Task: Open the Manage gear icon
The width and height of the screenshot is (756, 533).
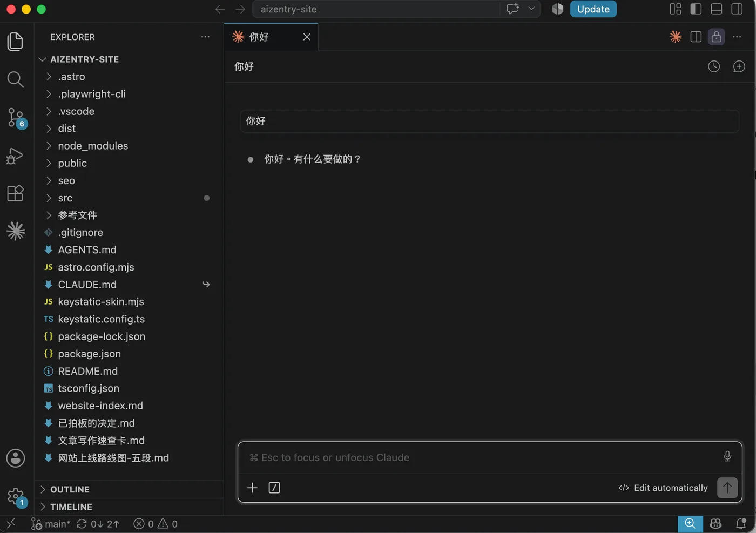Action: [15, 496]
